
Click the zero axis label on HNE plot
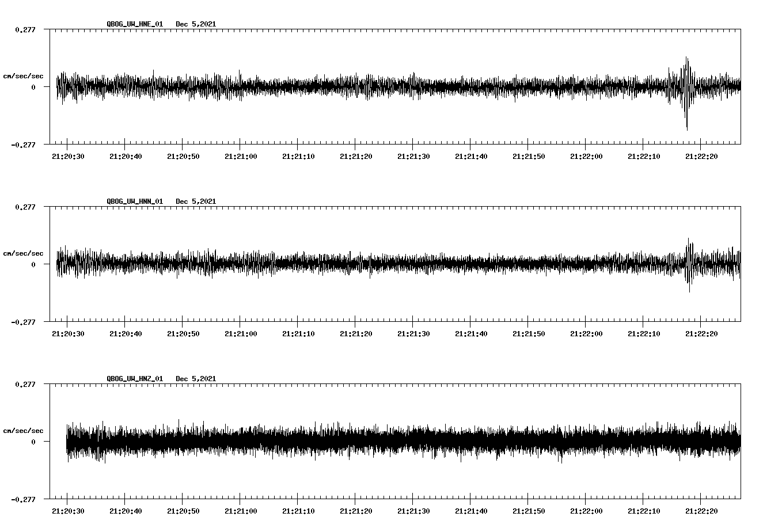tap(33, 87)
